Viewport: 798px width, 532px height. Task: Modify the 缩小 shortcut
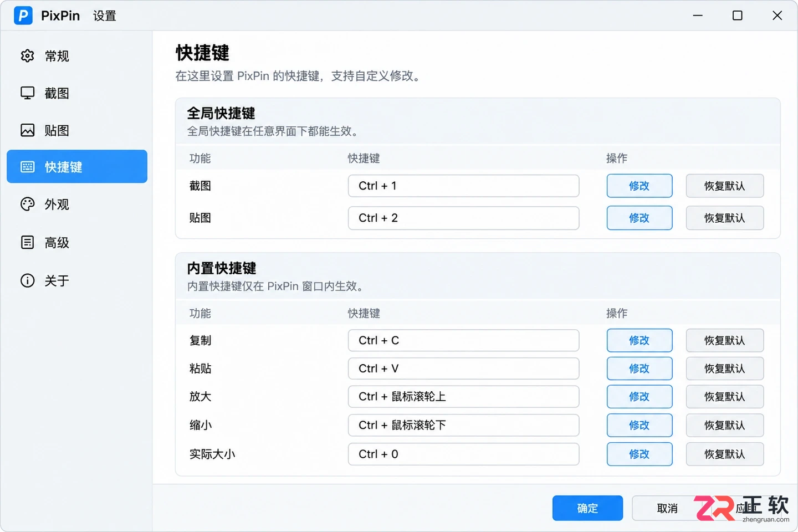click(640, 425)
